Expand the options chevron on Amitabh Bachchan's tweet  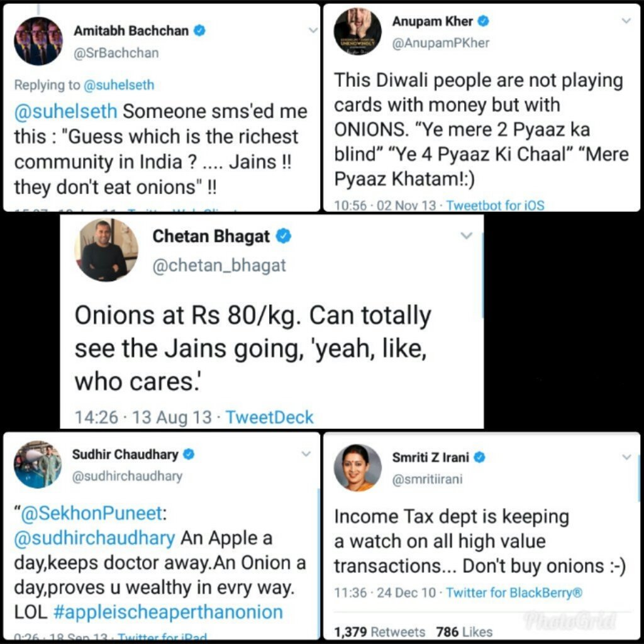[313, 30]
